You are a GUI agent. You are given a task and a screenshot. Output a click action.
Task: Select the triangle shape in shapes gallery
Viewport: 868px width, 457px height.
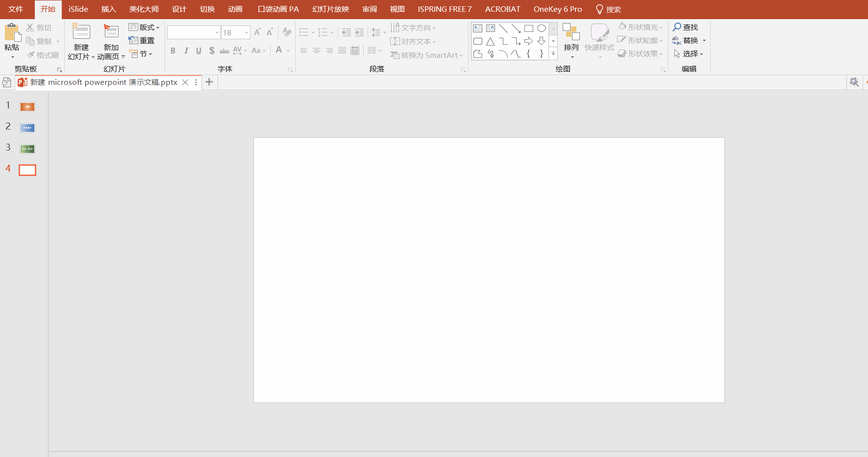click(491, 41)
